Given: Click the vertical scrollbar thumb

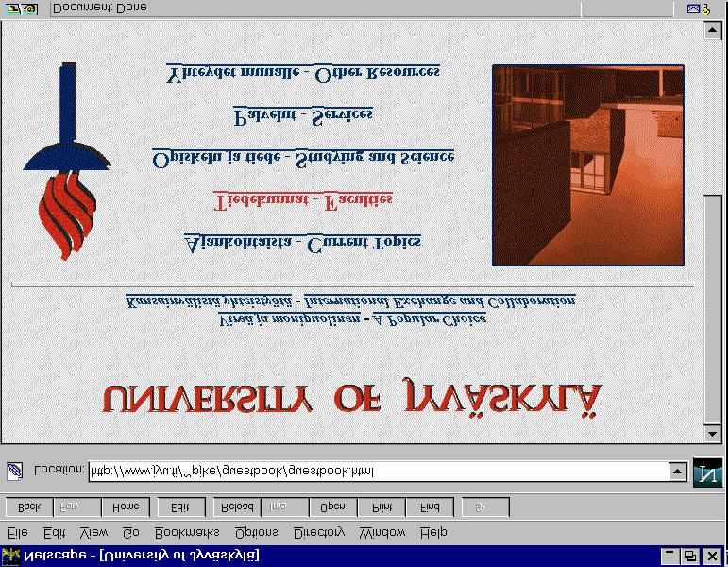Looking at the screenshot, I should pyautogui.click(x=712, y=310).
